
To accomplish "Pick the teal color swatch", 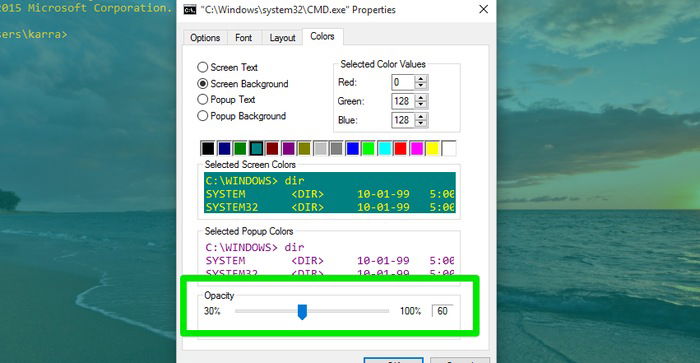I will [256, 148].
